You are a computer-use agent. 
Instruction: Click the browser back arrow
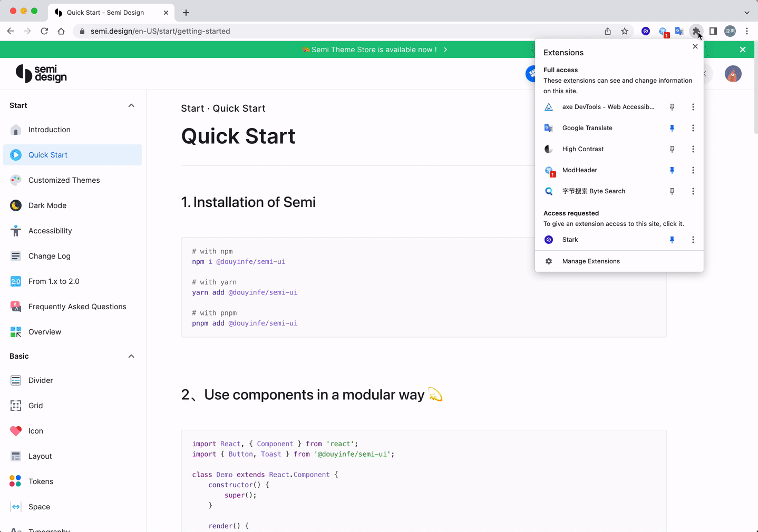(11, 31)
